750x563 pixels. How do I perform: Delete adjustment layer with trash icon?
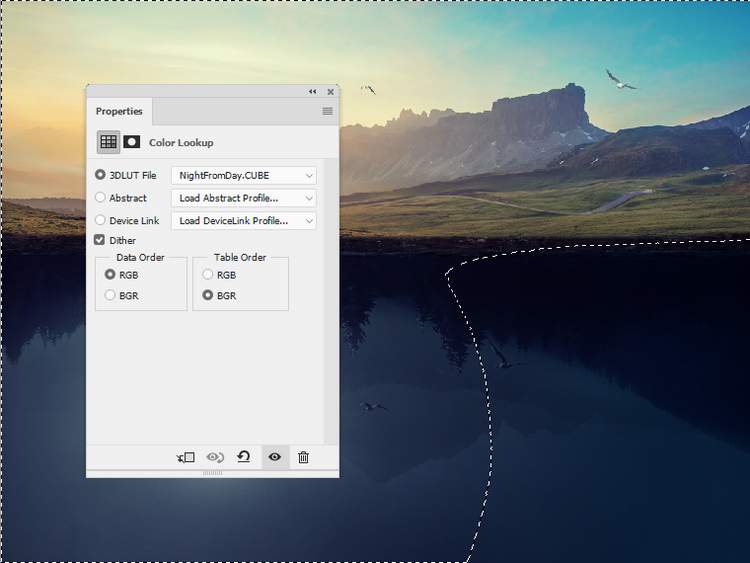tap(303, 457)
